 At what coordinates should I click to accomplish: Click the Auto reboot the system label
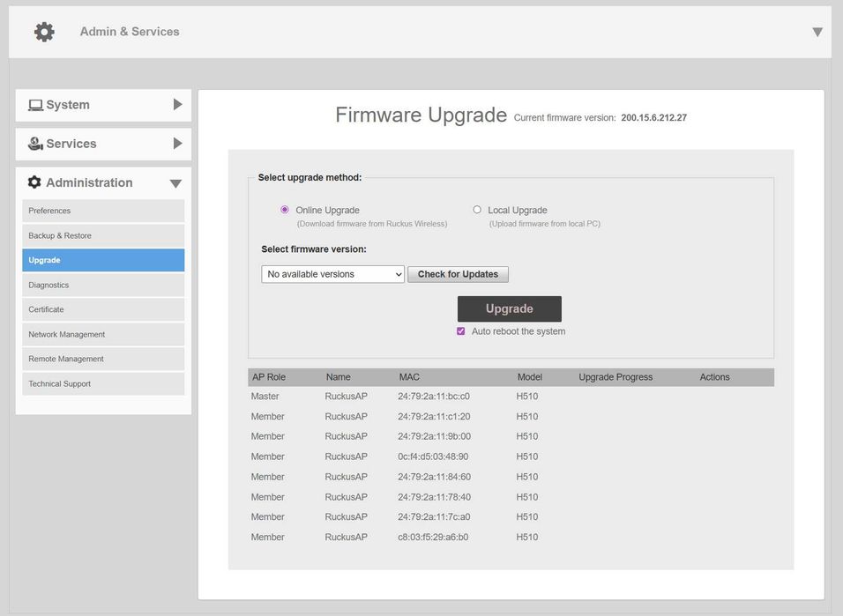click(x=518, y=331)
